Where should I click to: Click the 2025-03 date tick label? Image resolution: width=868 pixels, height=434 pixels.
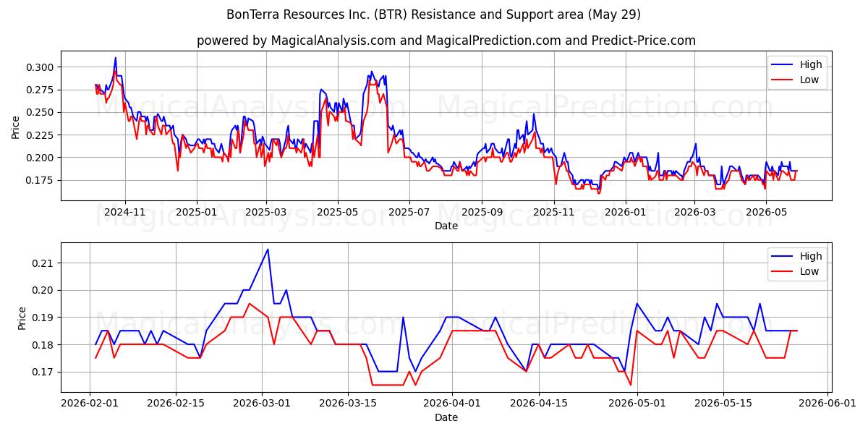point(265,212)
